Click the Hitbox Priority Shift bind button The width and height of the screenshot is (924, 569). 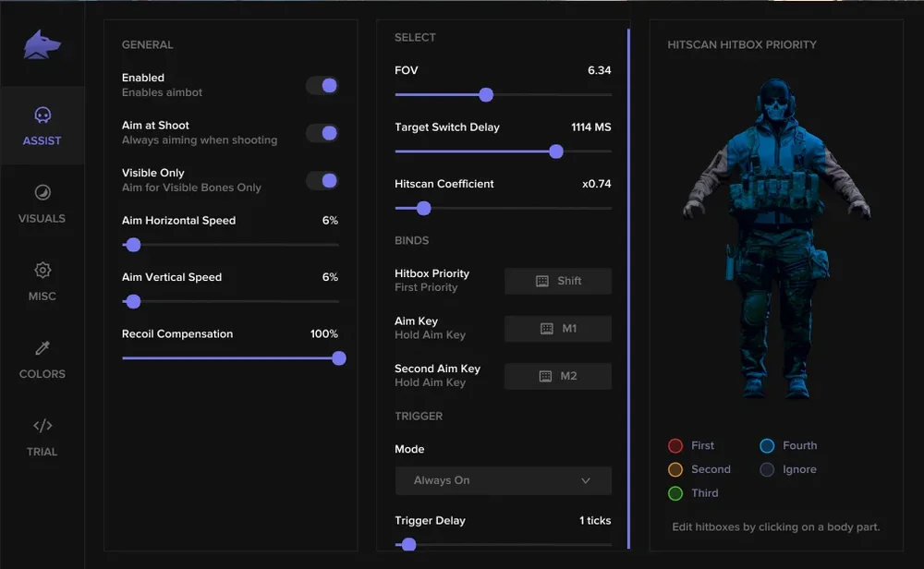558,281
